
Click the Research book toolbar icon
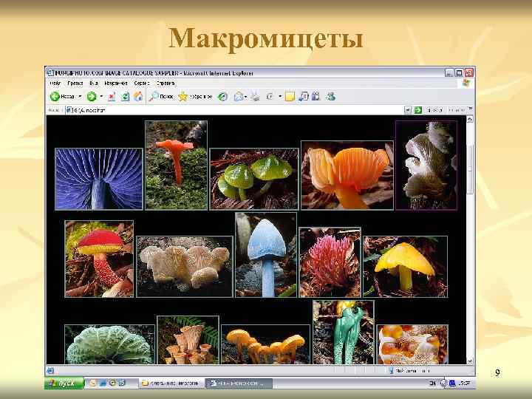click(x=316, y=97)
